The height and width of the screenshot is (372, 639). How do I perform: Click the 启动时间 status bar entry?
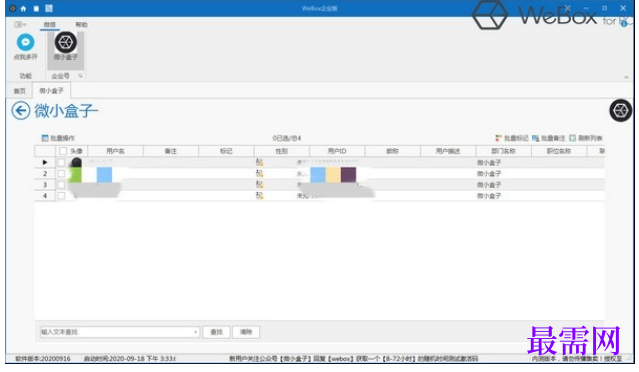click(130, 359)
